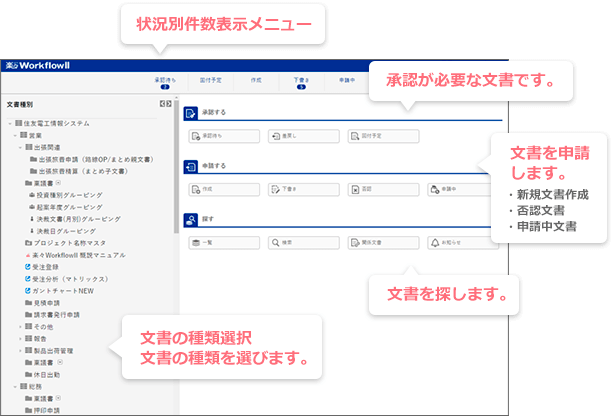Click the 文書種別 panel heading
Screen dimensions: 613x416
(20, 104)
